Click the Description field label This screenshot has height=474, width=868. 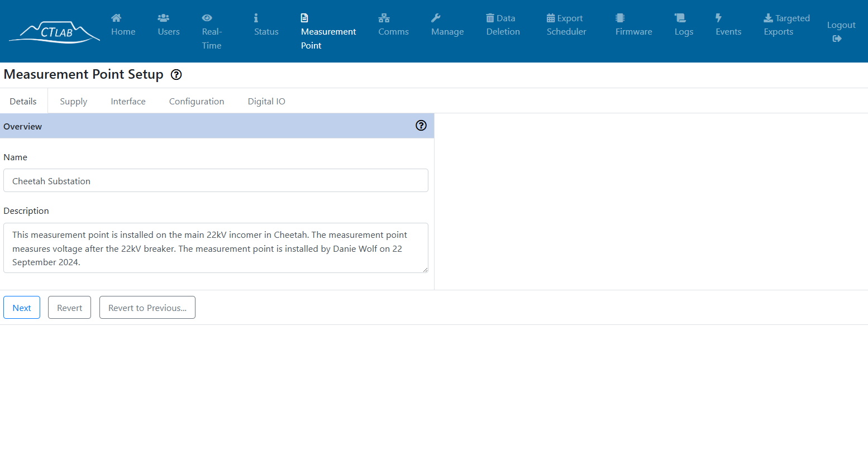coord(26,211)
